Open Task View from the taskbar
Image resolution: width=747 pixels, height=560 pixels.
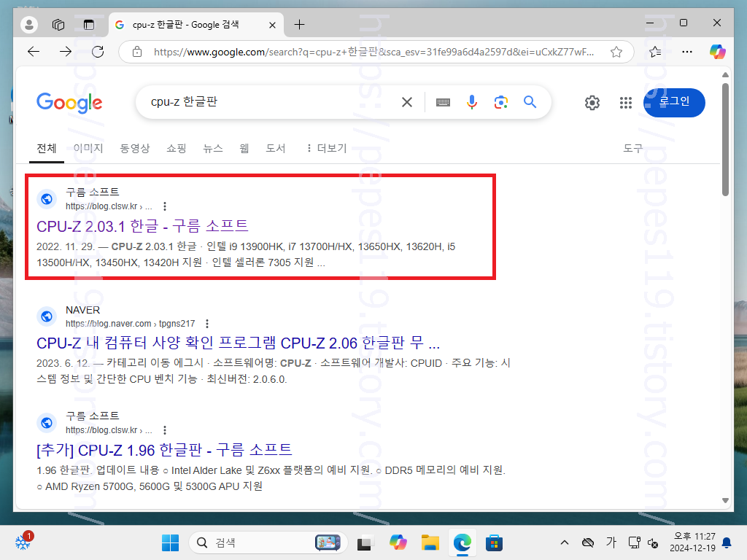click(365, 542)
